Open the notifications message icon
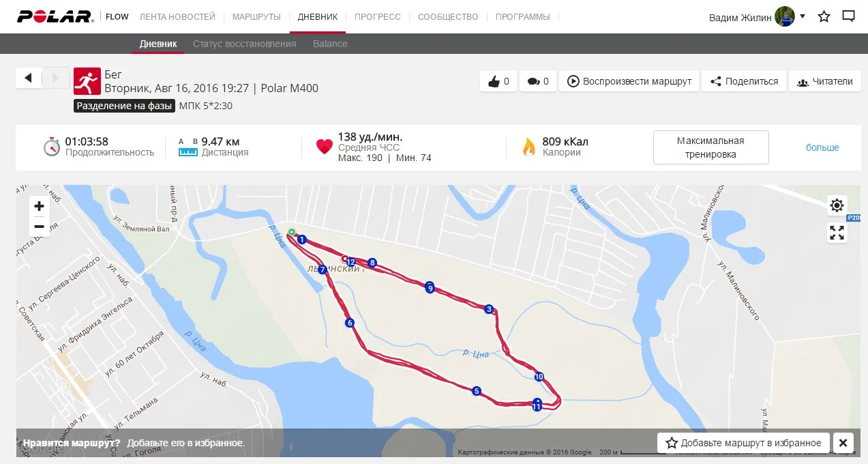 [x=848, y=16]
